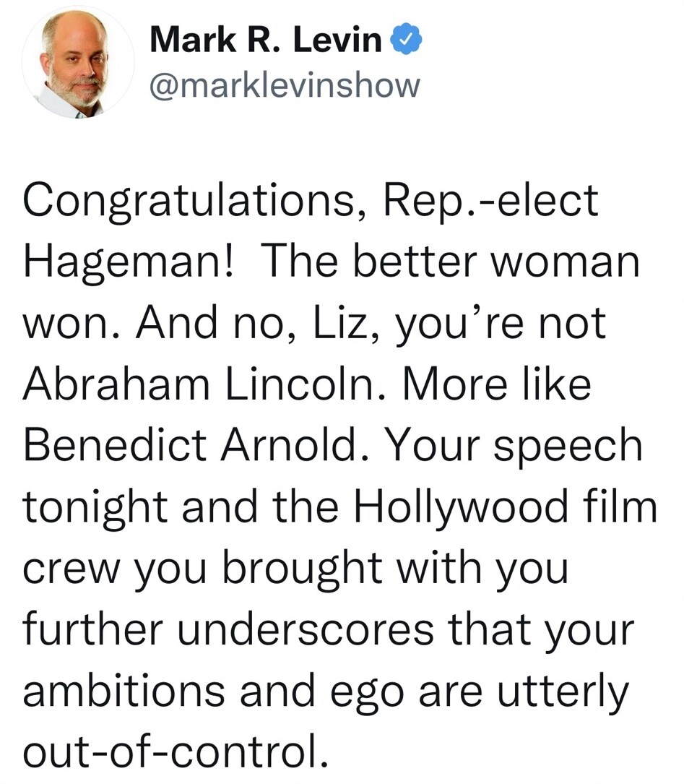Screen dimensions: 684x784
Task: Visit the @marklevinshow handle
Action: click(x=285, y=85)
